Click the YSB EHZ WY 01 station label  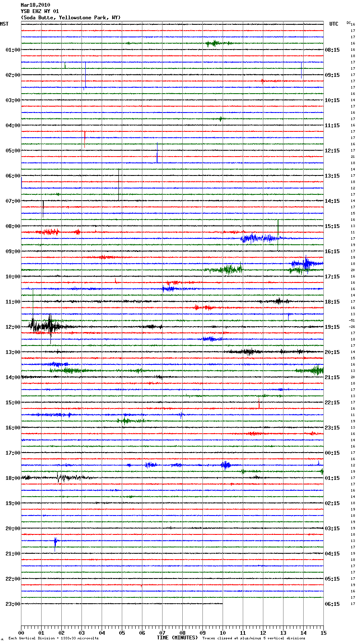coord(40,11)
